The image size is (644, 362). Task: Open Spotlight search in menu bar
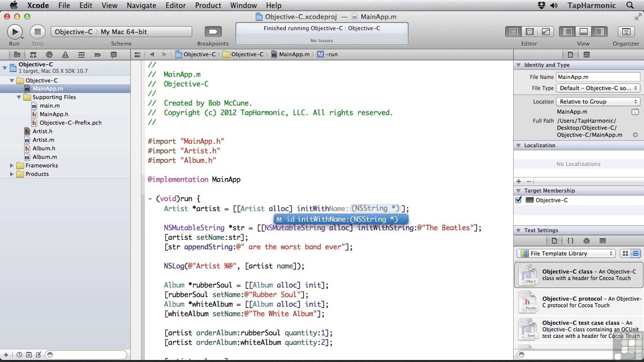[x=630, y=6]
